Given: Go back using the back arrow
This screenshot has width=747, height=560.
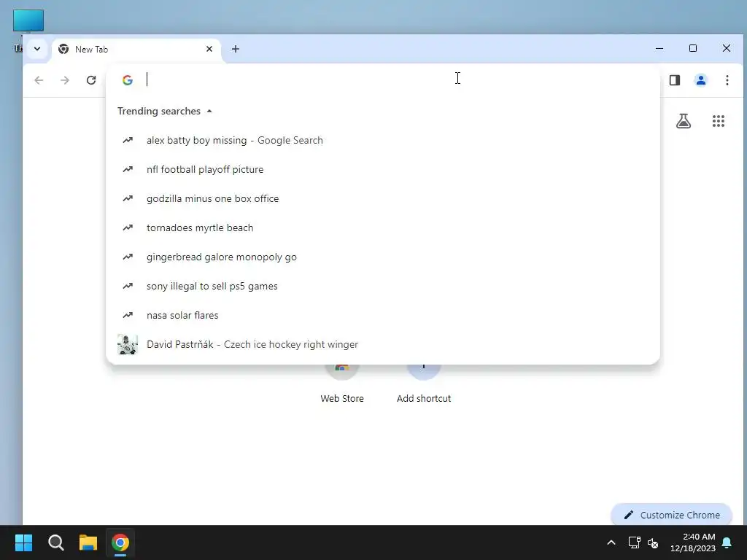Looking at the screenshot, I should 39,80.
